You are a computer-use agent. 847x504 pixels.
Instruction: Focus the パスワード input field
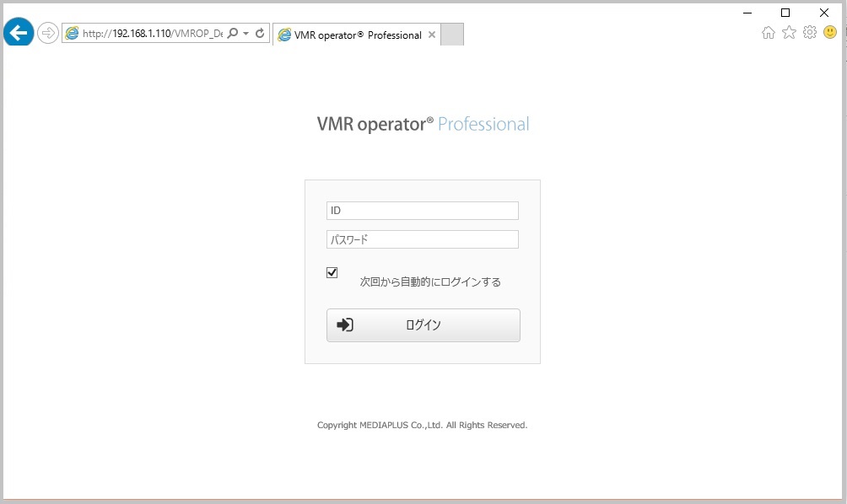pyautogui.click(x=423, y=239)
